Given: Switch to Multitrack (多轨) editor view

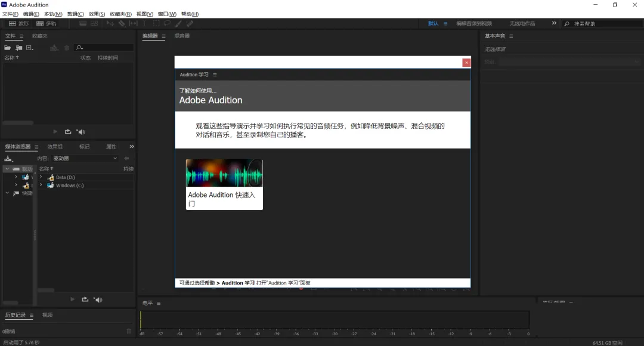Looking at the screenshot, I should point(46,23).
